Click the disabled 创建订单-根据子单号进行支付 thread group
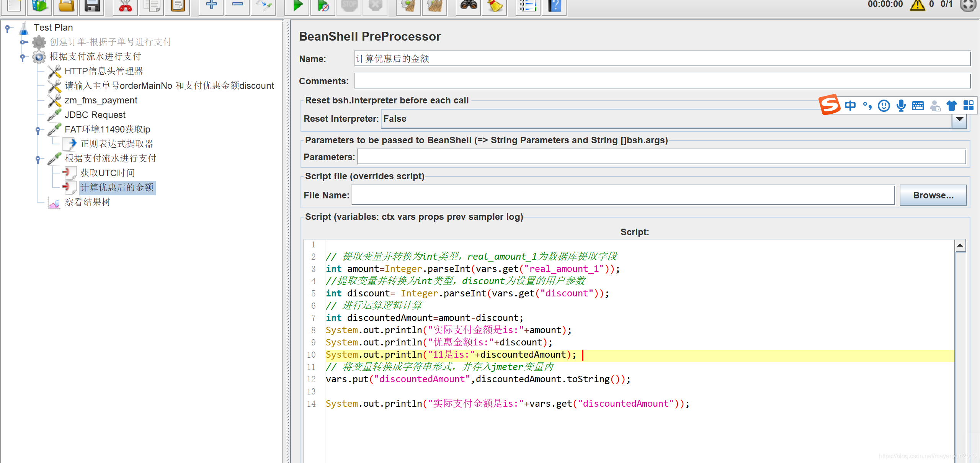 (110, 42)
